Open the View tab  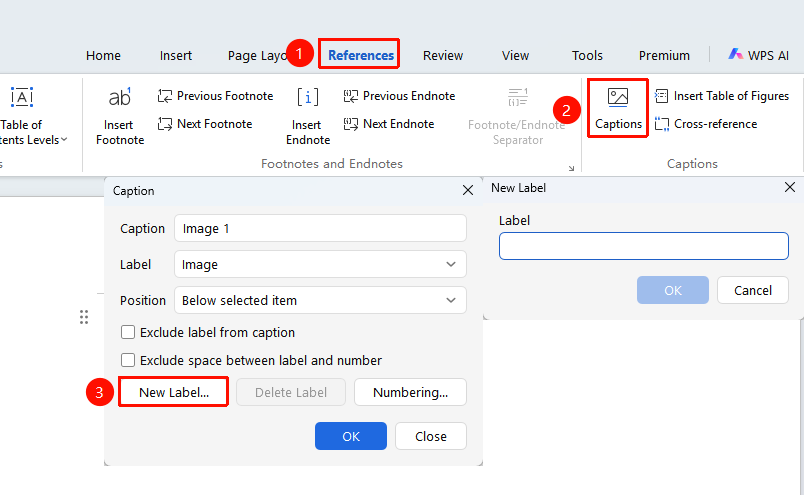[x=515, y=55]
